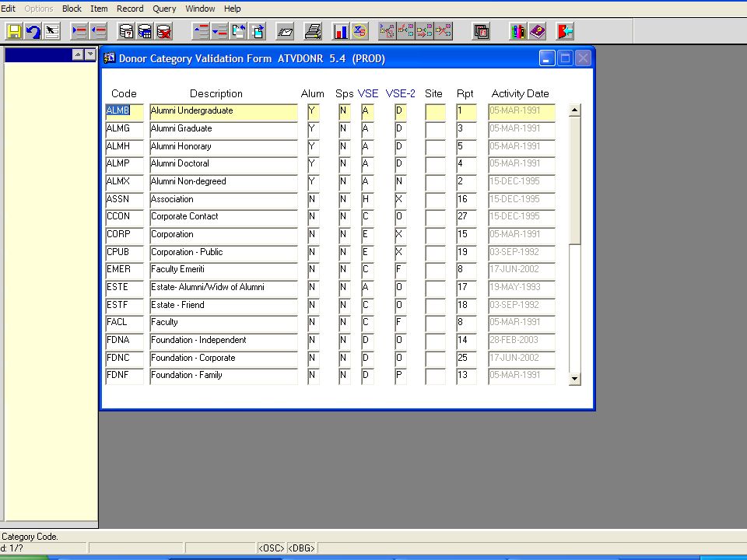Open the Edit menu
Viewport: 747px width, 560px height.
click(8, 9)
